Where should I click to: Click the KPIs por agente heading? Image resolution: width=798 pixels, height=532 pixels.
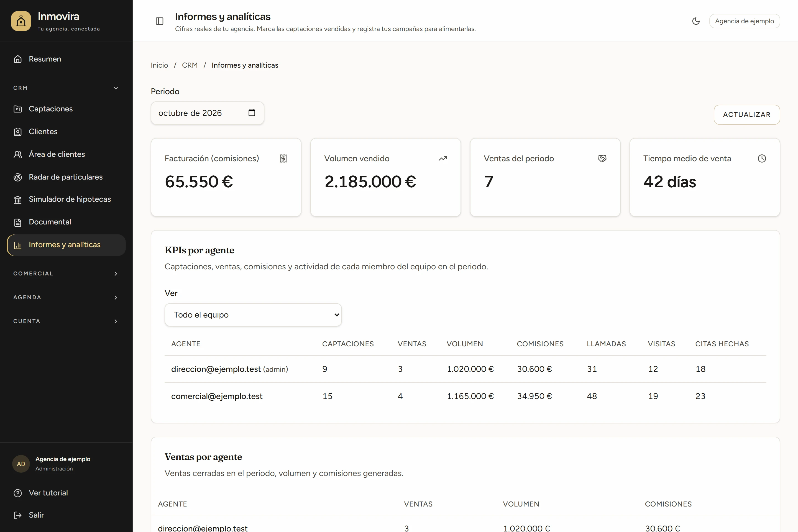pyautogui.click(x=199, y=250)
